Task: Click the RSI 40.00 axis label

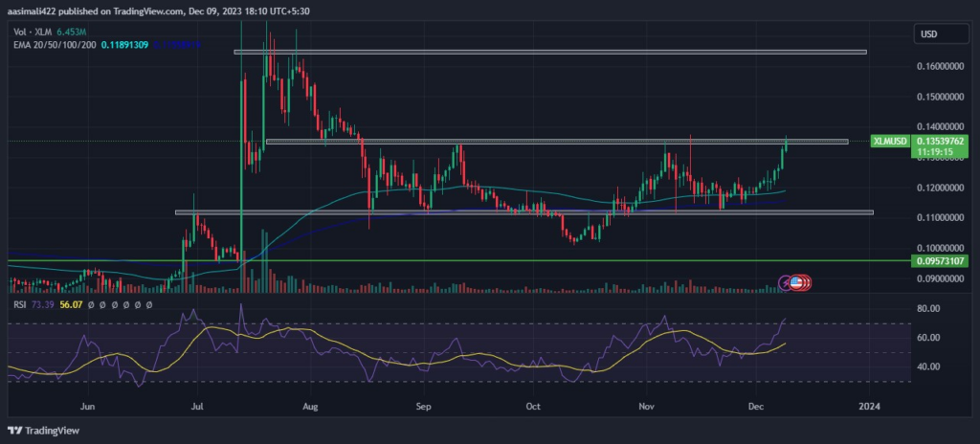Action: [927, 366]
